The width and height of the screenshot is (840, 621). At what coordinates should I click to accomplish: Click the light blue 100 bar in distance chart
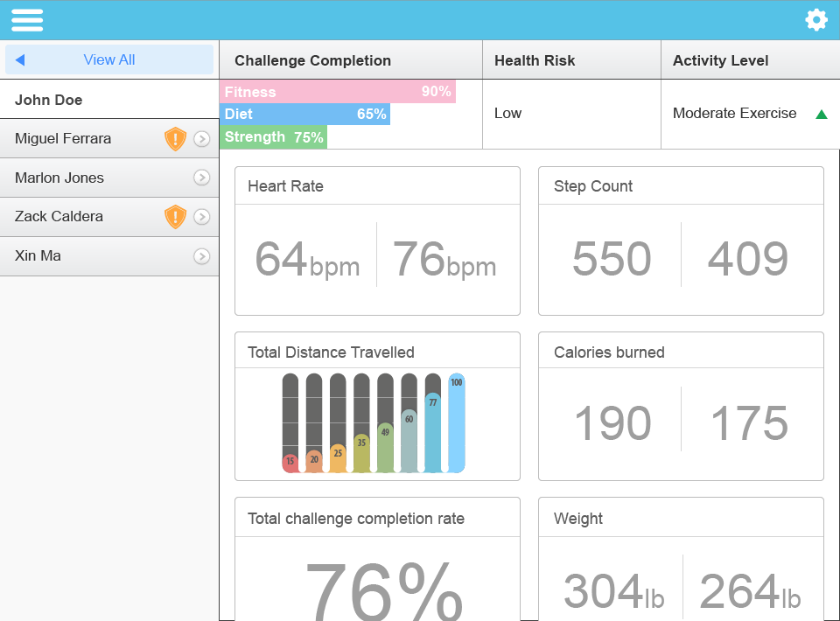click(456, 424)
